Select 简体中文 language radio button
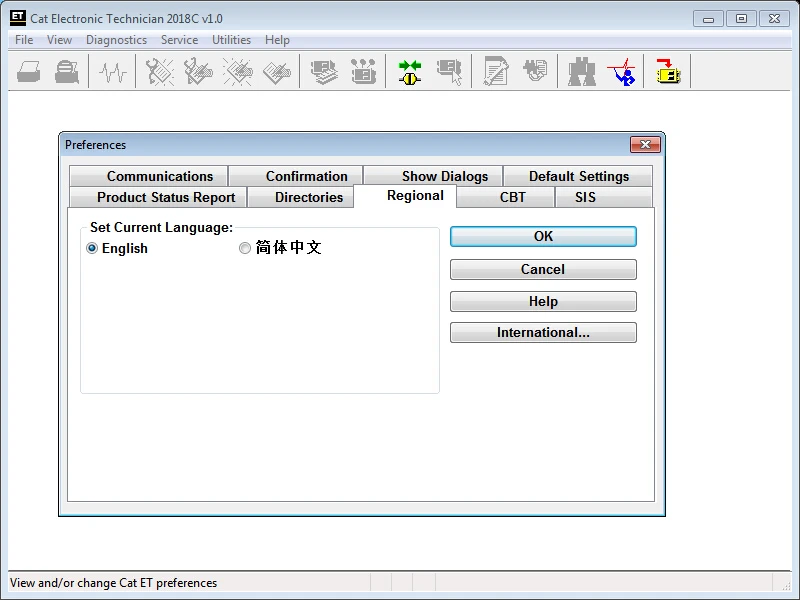800x600 pixels. click(245, 248)
